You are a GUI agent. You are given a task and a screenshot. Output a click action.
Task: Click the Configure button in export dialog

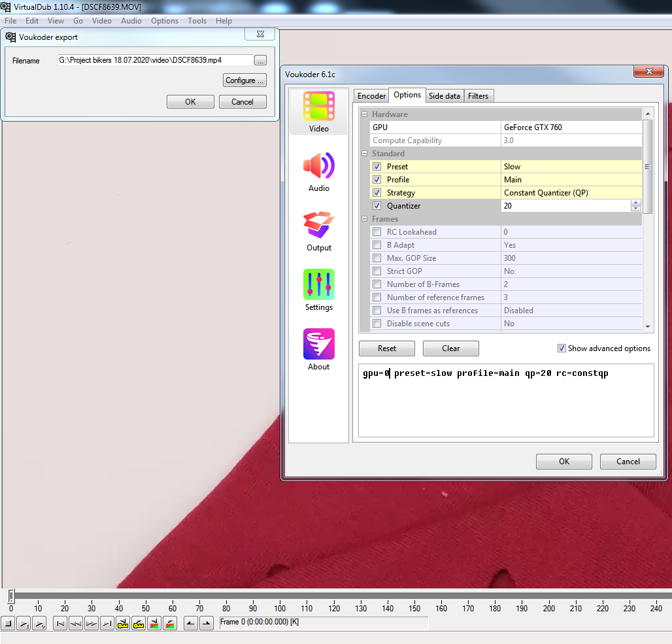pyautogui.click(x=244, y=80)
